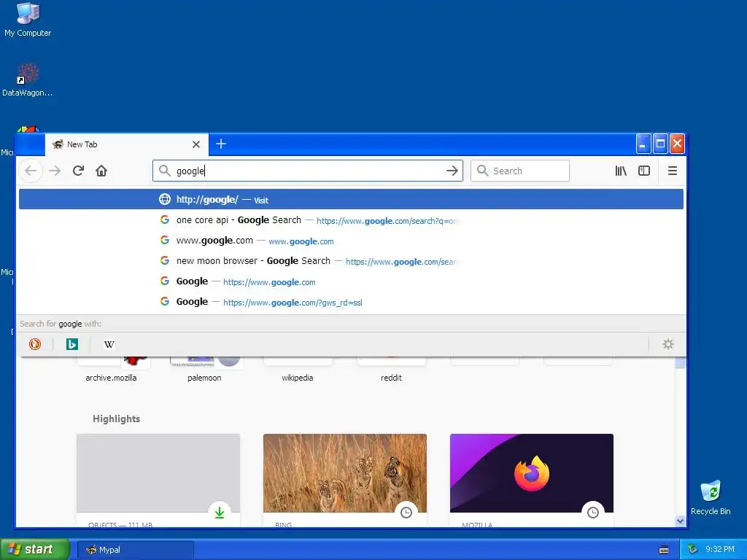
Task: Click the globe icon on the Visit suggestion
Action: 165,199
